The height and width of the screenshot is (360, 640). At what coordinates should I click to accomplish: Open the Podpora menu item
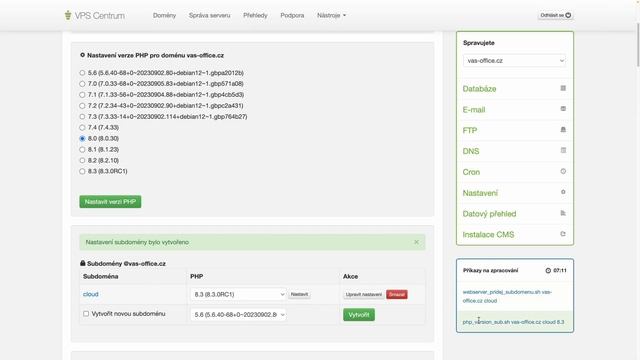point(292,15)
